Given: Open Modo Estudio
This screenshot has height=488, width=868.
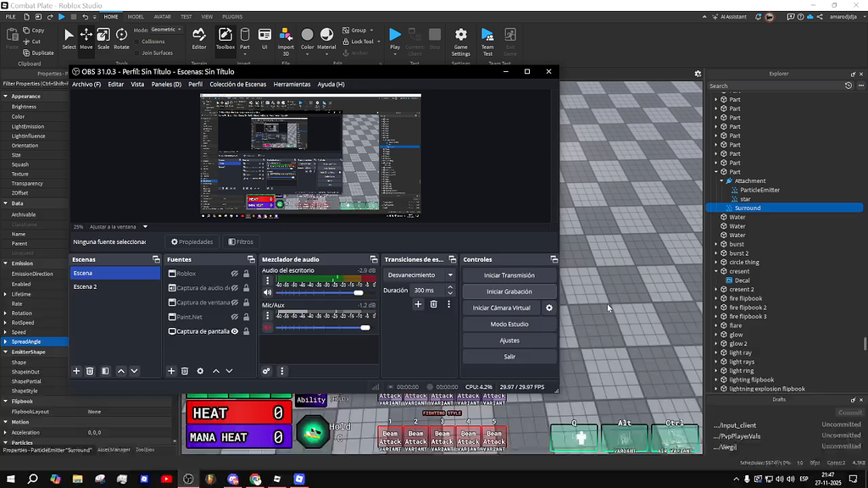Looking at the screenshot, I should point(509,324).
